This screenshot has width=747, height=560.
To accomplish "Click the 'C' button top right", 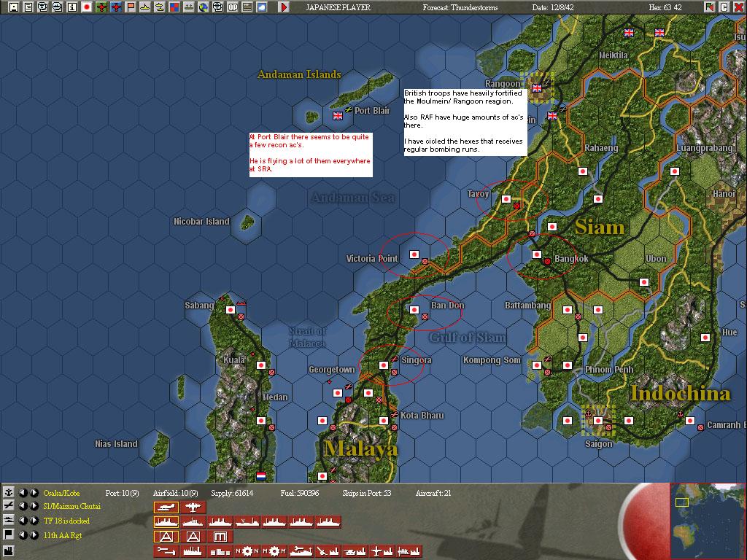I will click(x=724, y=7).
